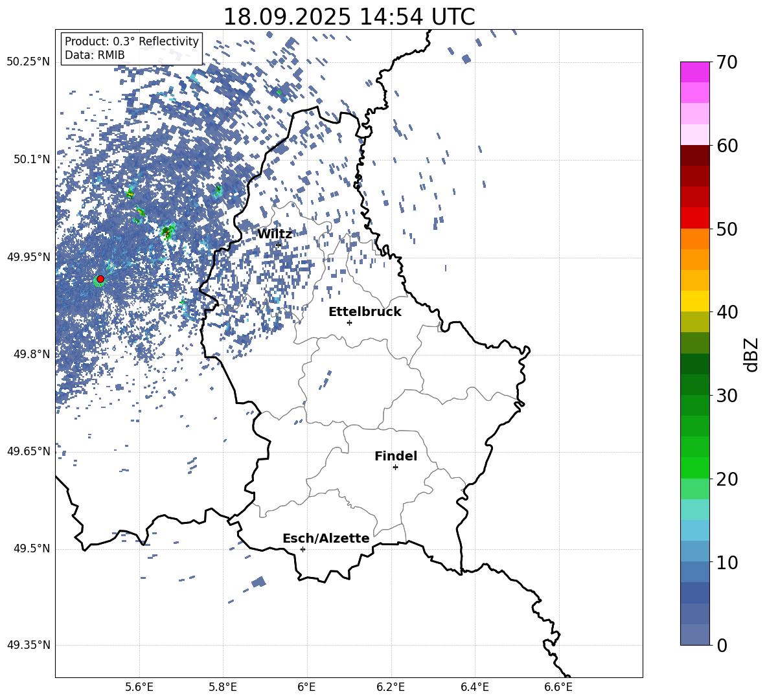The image size is (767, 700).
Task: Click the 6.2°E longitude label
Action: point(391,687)
